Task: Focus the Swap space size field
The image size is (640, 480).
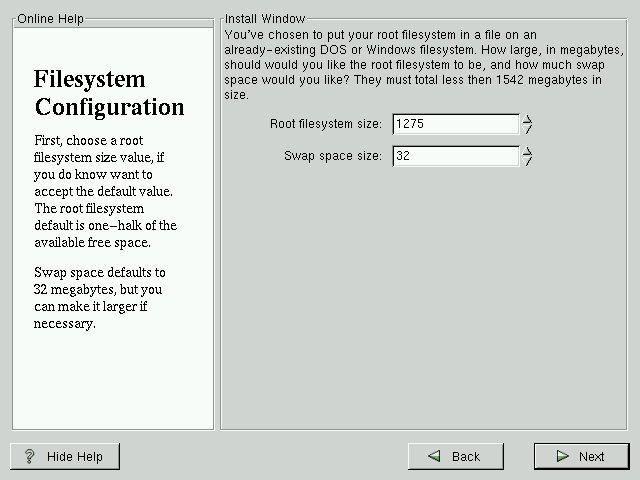Action: point(455,156)
